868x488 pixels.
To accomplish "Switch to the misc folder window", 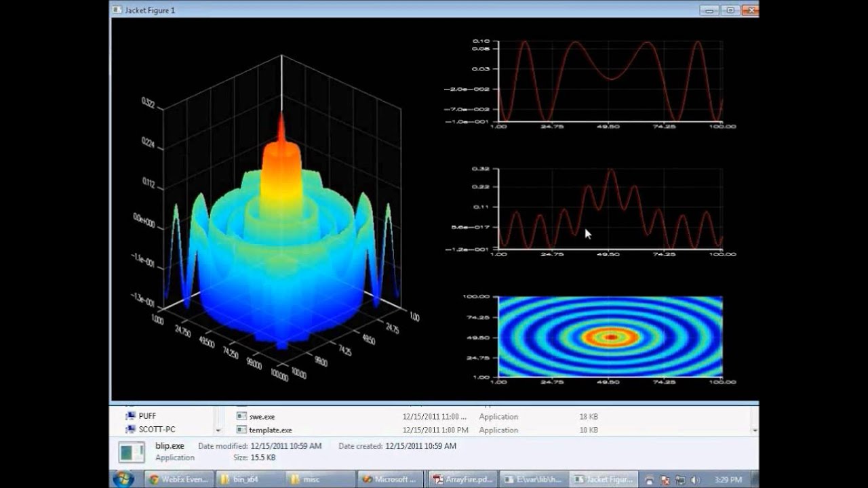I will coord(319,479).
